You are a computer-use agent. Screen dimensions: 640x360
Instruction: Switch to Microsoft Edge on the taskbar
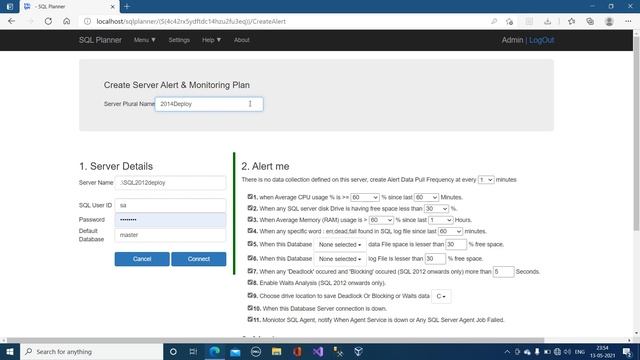[x=214, y=351]
